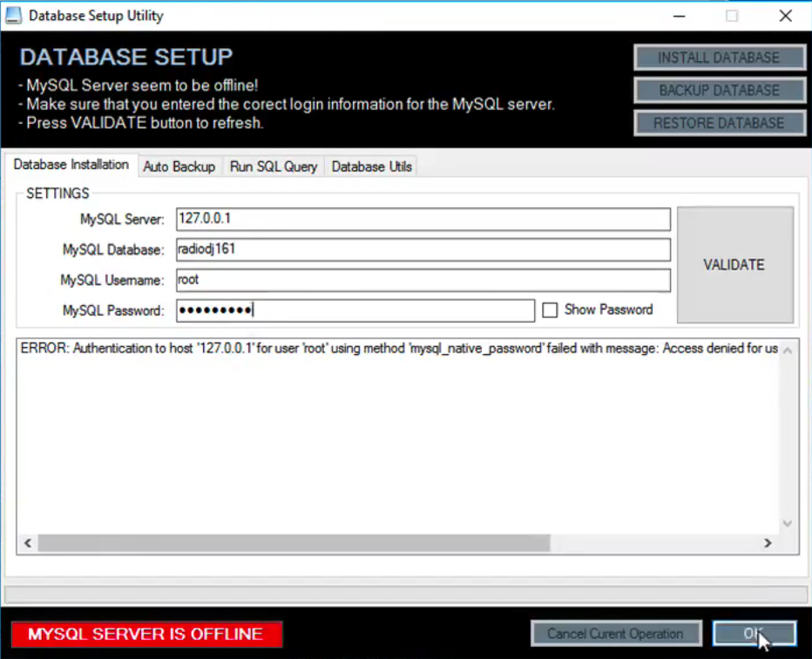
Task: Click the 'MySQL Password:' field label
Action: coord(113,311)
